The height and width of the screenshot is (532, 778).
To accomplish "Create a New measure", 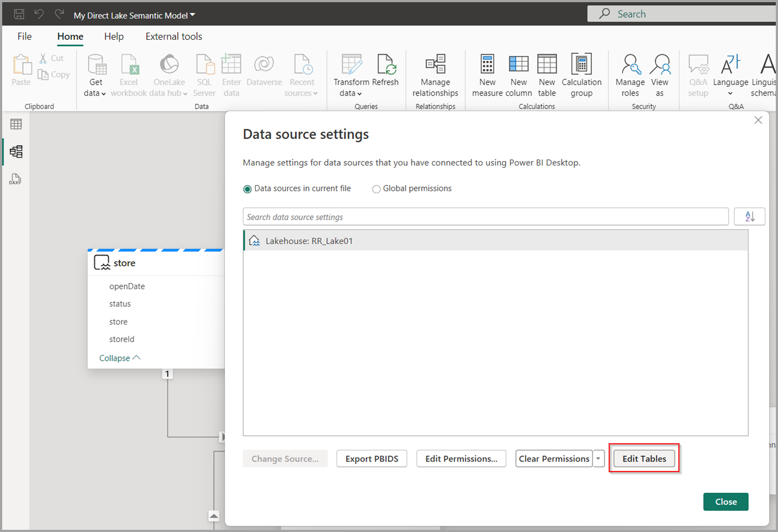I will [x=487, y=75].
